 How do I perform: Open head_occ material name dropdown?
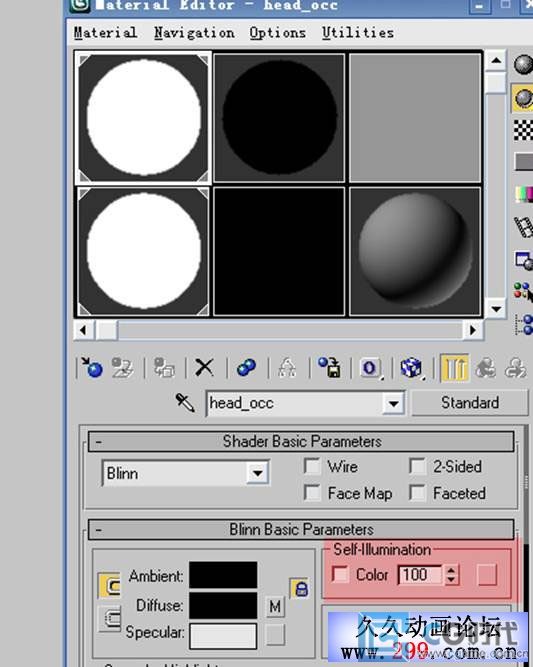[393, 403]
